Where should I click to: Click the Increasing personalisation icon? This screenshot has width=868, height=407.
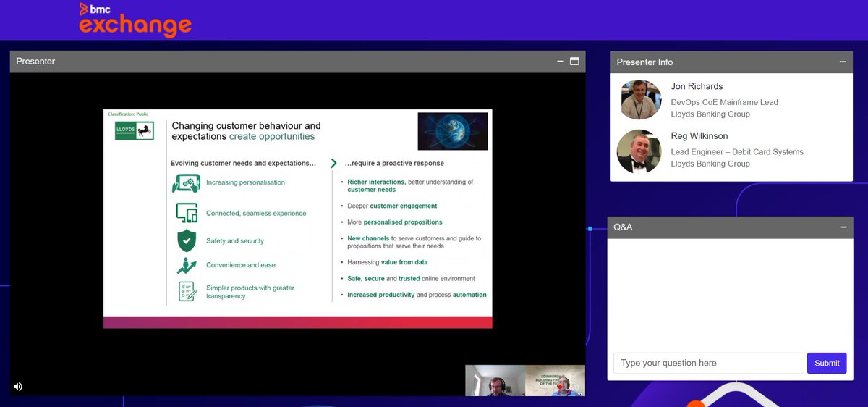pyautogui.click(x=186, y=183)
